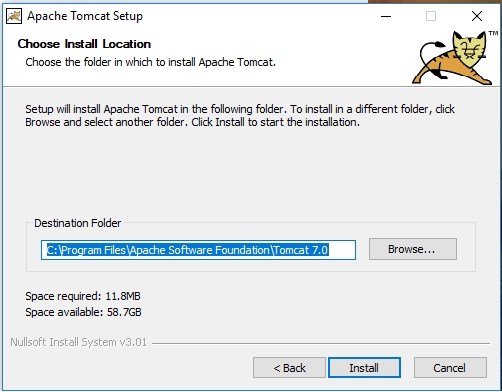
Task: Click the Apache Tomcat Setup window title
Action: click(x=85, y=16)
